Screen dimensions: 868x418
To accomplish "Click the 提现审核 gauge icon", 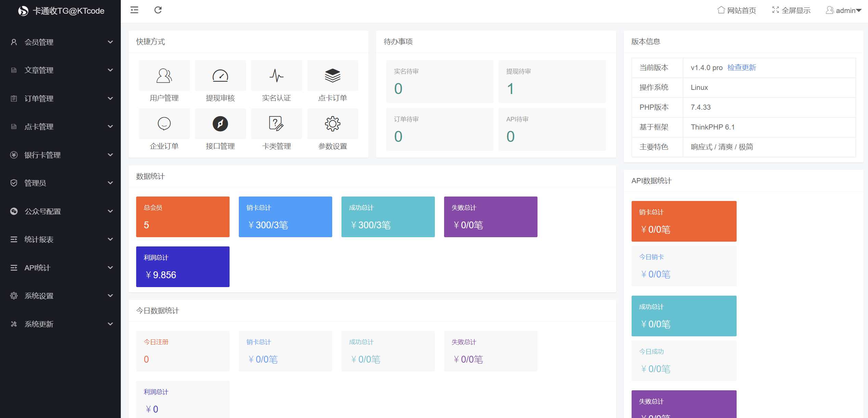I will click(220, 76).
